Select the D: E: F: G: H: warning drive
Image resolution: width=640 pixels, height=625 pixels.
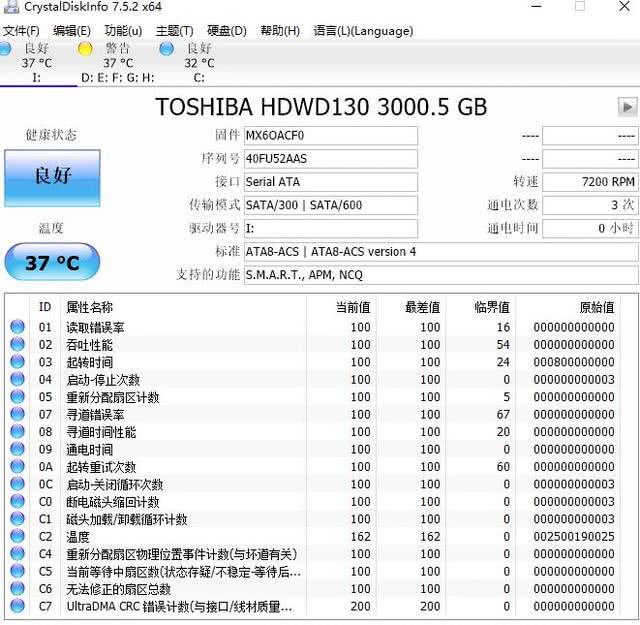pyautogui.click(x=118, y=62)
